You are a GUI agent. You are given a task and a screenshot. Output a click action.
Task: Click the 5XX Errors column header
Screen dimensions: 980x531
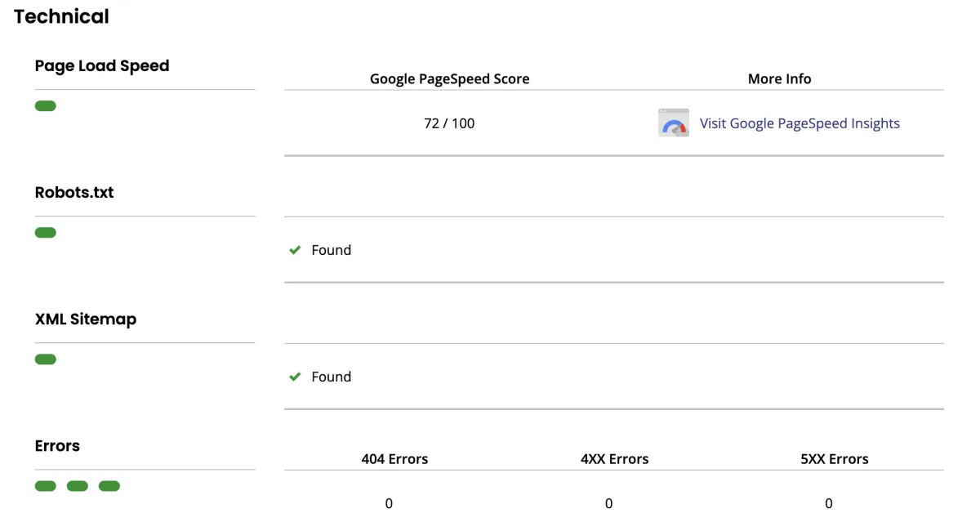point(835,459)
